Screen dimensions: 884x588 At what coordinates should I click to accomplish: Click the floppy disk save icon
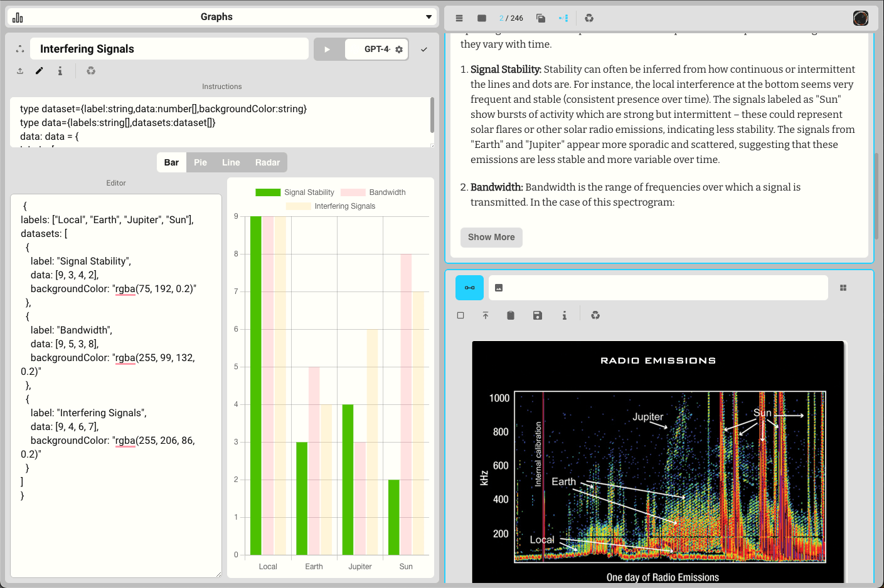(538, 315)
